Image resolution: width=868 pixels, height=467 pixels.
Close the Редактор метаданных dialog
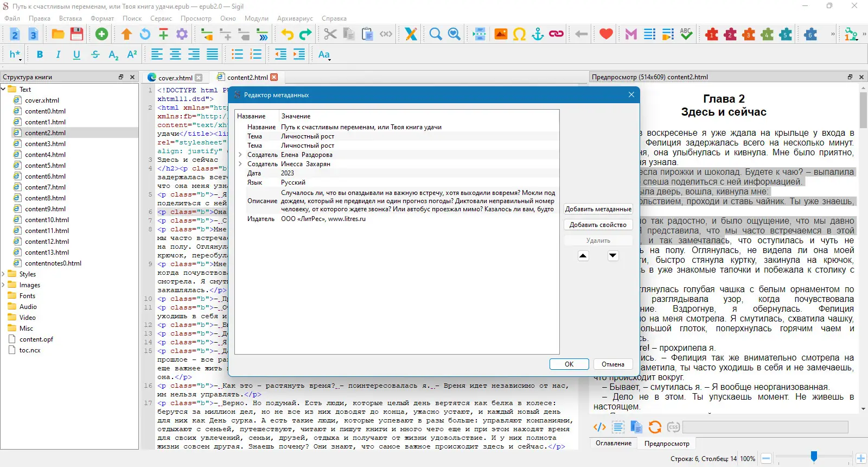pos(631,94)
